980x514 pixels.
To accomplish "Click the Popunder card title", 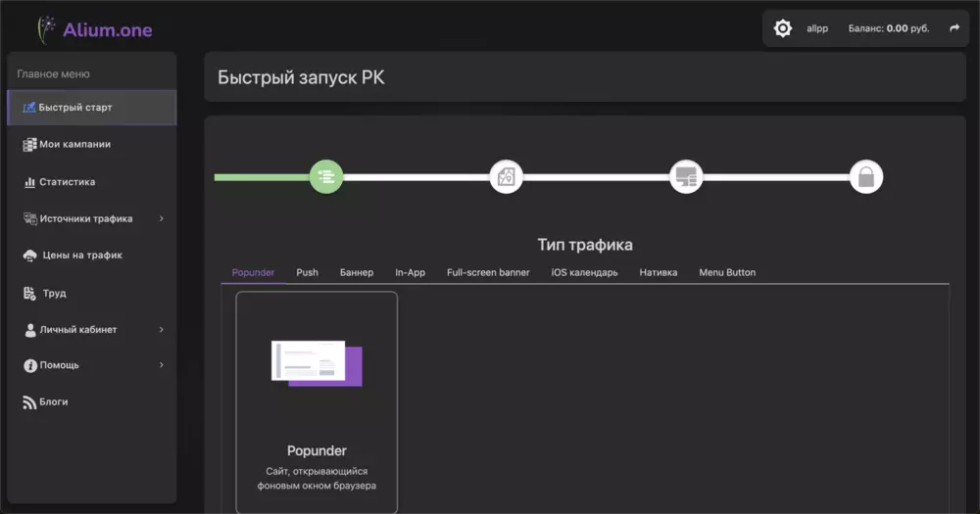I will [x=317, y=450].
